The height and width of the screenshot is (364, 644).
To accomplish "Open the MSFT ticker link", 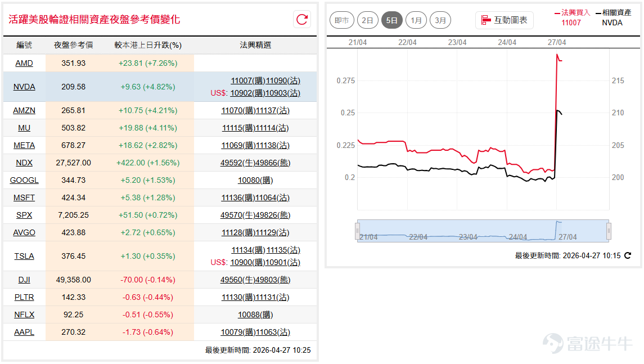I will click(24, 197).
